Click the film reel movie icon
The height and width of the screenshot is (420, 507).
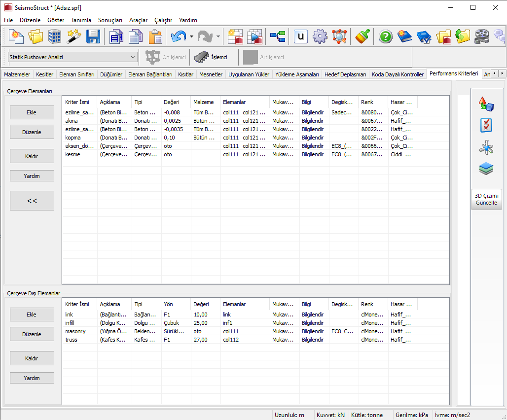tap(481, 36)
